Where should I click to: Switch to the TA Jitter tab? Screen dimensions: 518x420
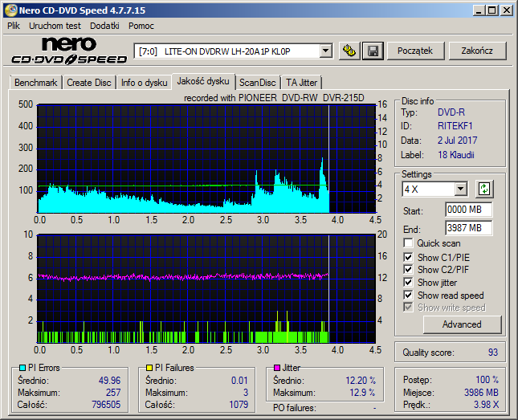click(301, 83)
